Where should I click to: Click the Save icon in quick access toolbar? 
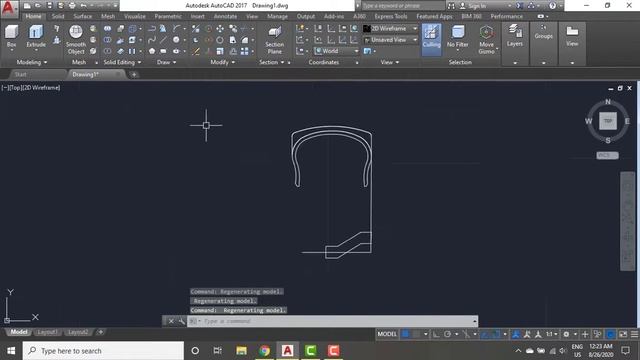[x=49, y=6]
